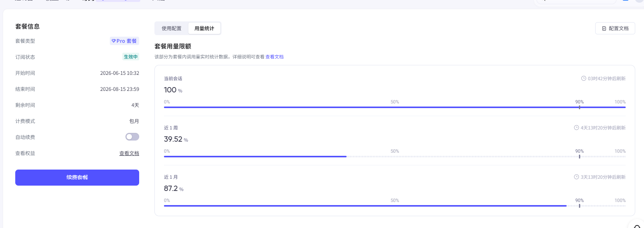
Task: Switch to the 使用配置 tab
Action: [x=172, y=28]
